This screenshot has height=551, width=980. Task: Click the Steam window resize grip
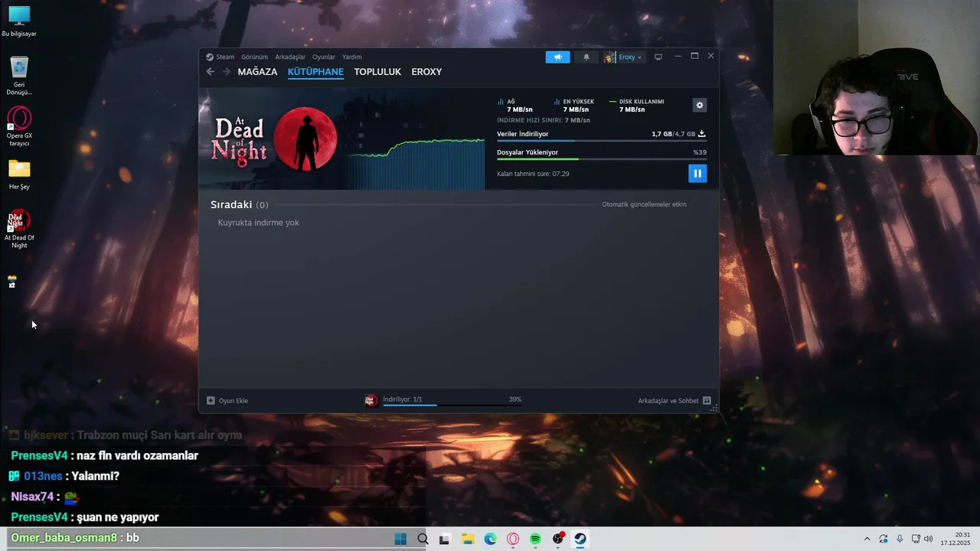[714, 409]
